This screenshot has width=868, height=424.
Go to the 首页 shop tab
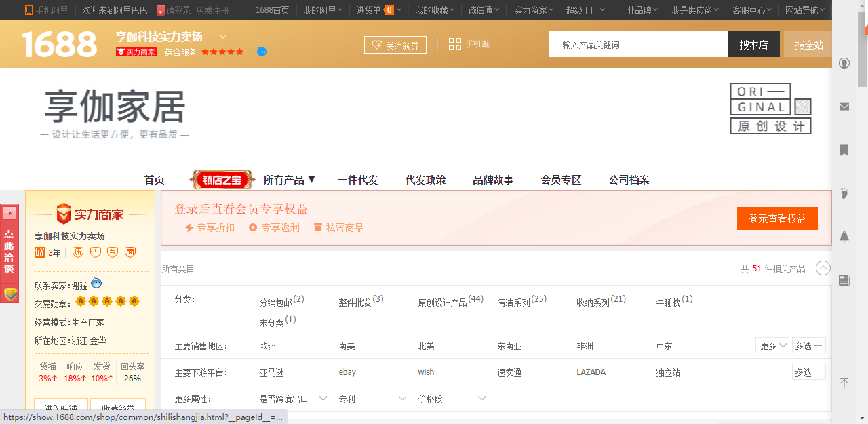pos(154,180)
